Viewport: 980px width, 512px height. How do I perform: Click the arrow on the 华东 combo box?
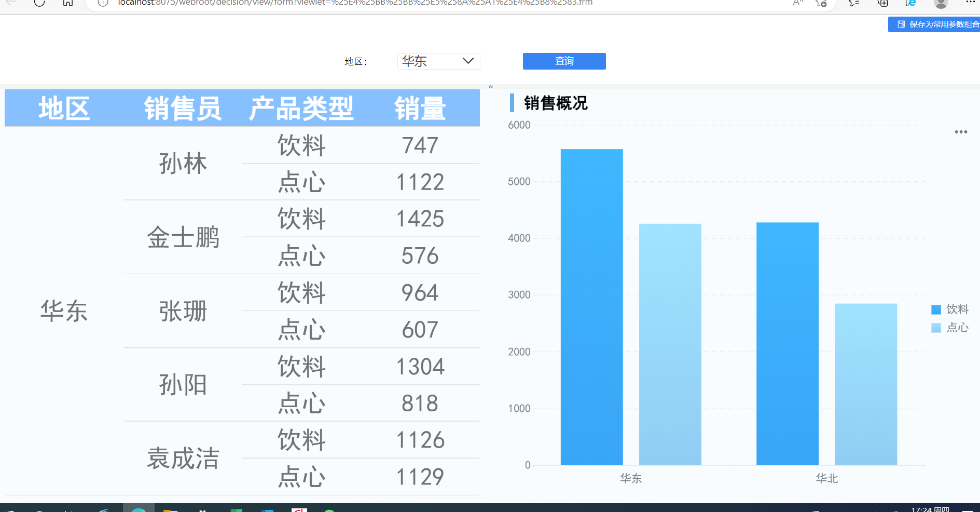tap(468, 61)
